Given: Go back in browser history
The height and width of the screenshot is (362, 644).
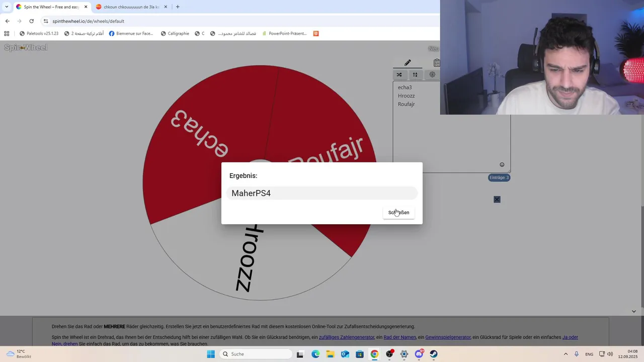Looking at the screenshot, I should [x=7, y=21].
